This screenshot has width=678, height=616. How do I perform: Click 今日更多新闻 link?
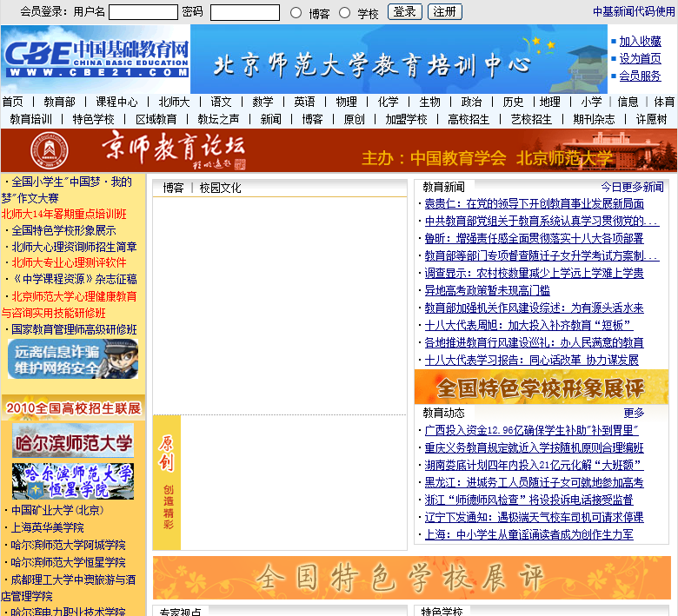[632, 187]
